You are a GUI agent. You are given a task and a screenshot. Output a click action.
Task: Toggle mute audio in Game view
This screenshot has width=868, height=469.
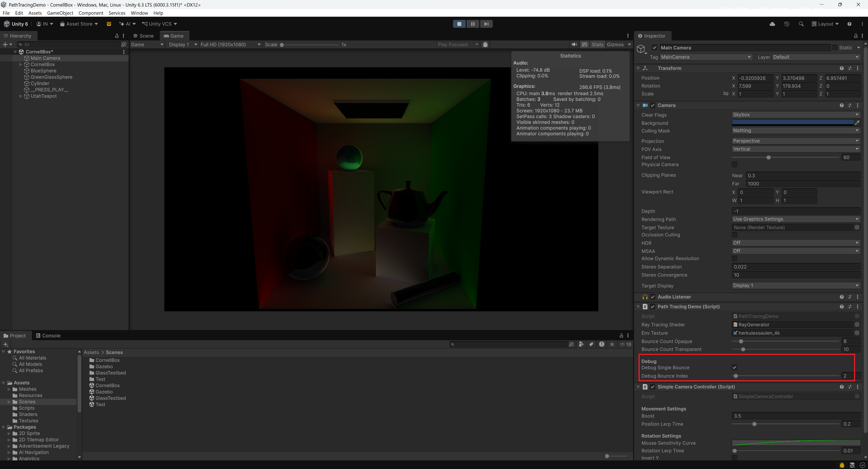tap(574, 45)
